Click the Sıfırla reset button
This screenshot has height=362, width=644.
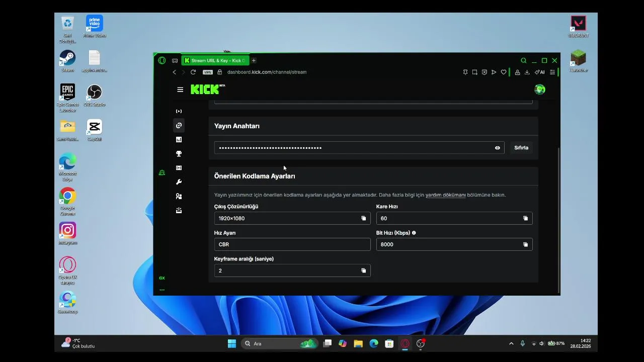[521, 148]
